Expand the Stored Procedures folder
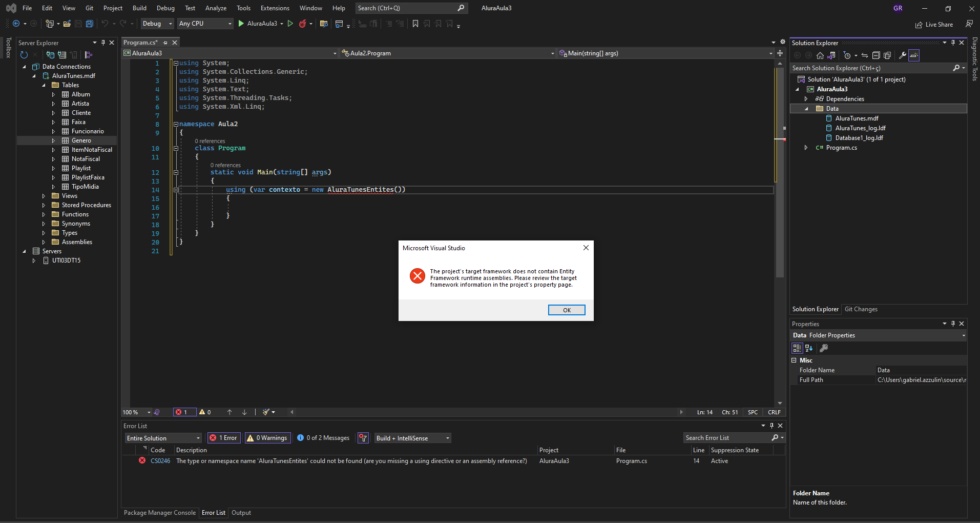This screenshot has height=523, width=980. [44, 205]
